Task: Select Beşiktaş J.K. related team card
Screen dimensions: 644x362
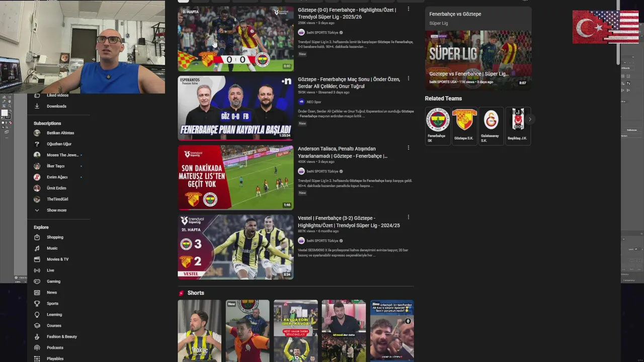Action: coord(518,126)
